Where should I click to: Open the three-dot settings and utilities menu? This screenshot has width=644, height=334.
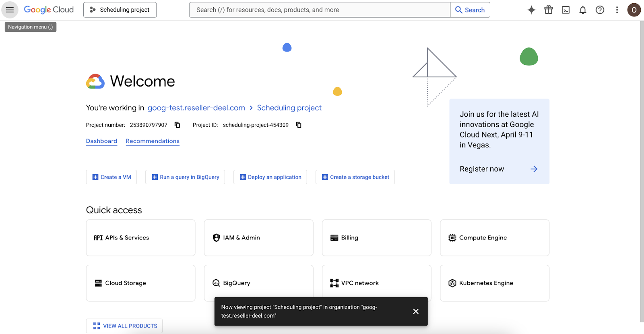(x=617, y=10)
